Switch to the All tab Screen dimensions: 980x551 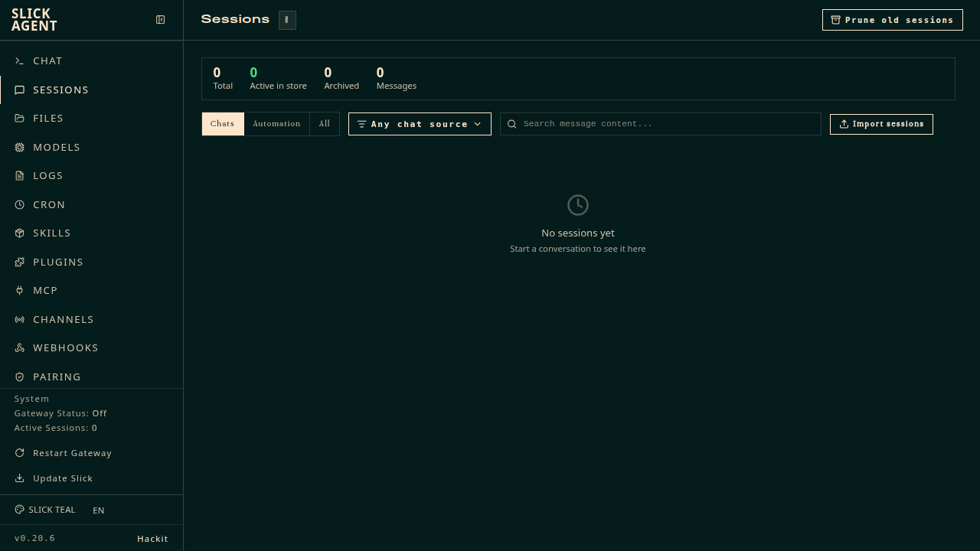coord(325,124)
